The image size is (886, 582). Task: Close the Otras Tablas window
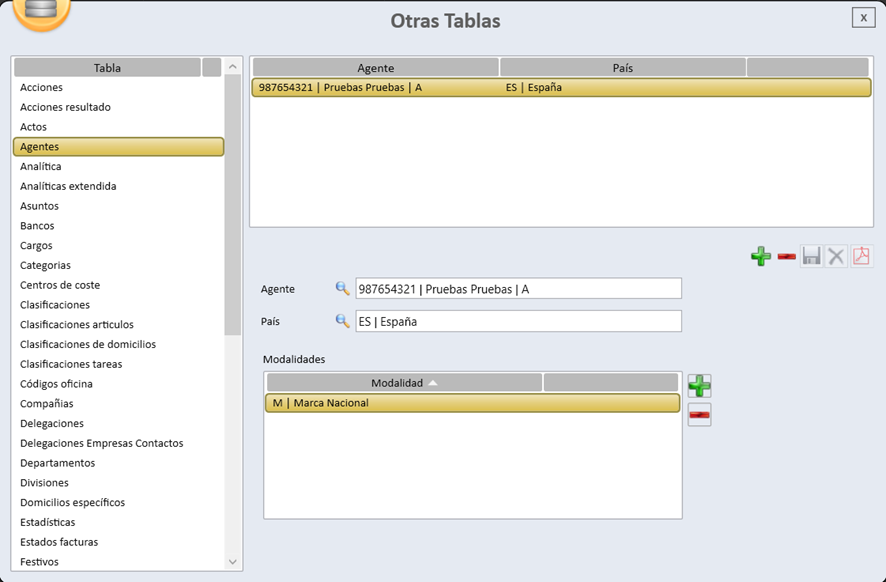pyautogui.click(x=862, y=17)
